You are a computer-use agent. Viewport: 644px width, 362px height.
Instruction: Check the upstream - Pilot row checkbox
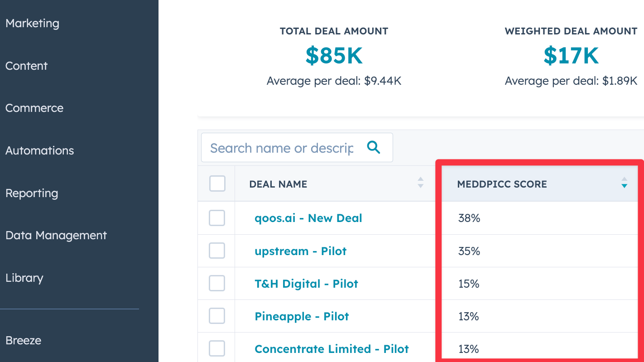coord(217,251)
